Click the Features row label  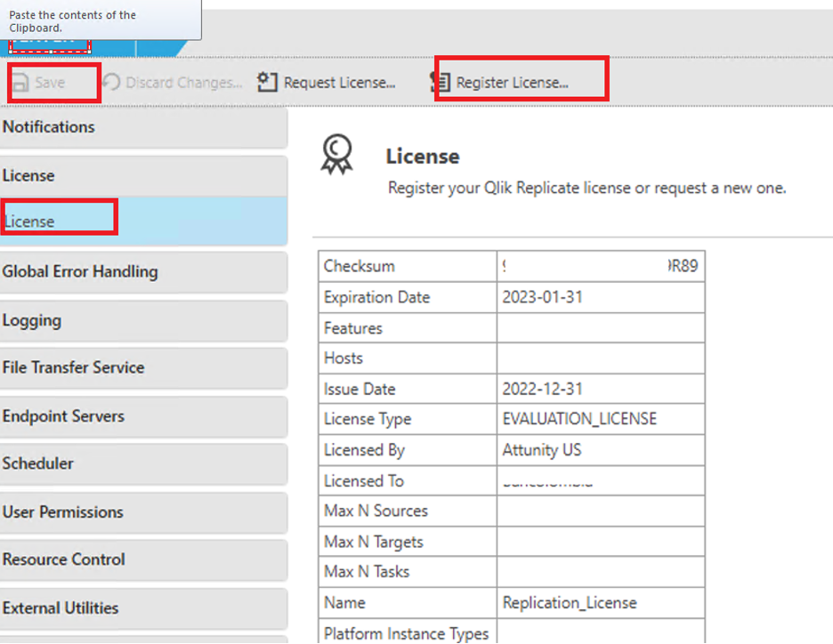[352, 328]
